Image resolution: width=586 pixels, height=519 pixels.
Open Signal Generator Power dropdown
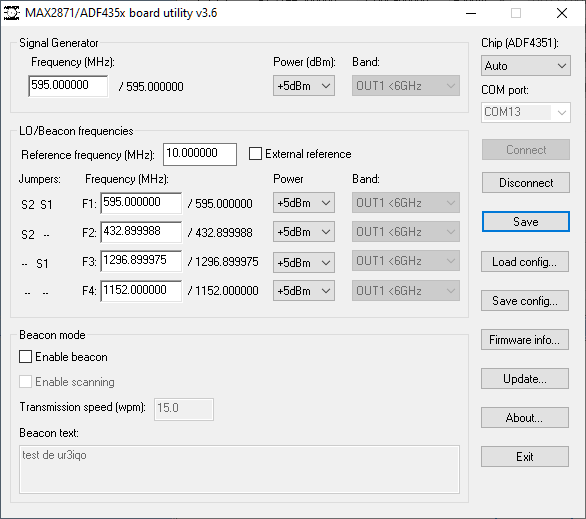303,86
